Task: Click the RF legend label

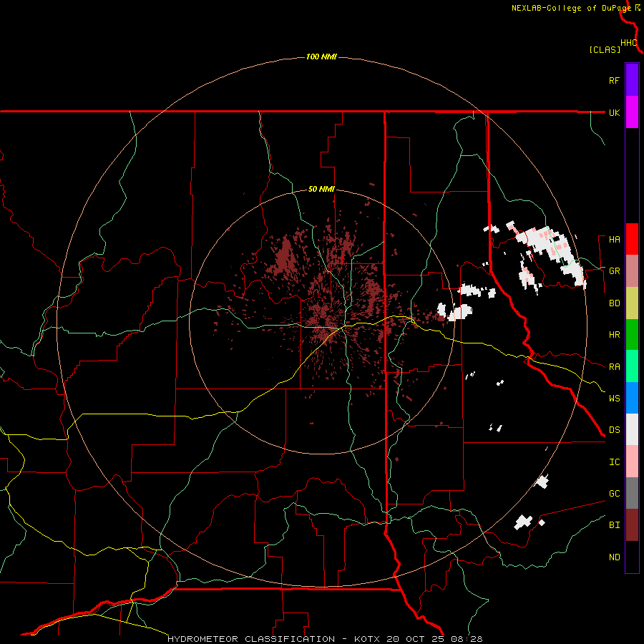Action: point(614,80)
